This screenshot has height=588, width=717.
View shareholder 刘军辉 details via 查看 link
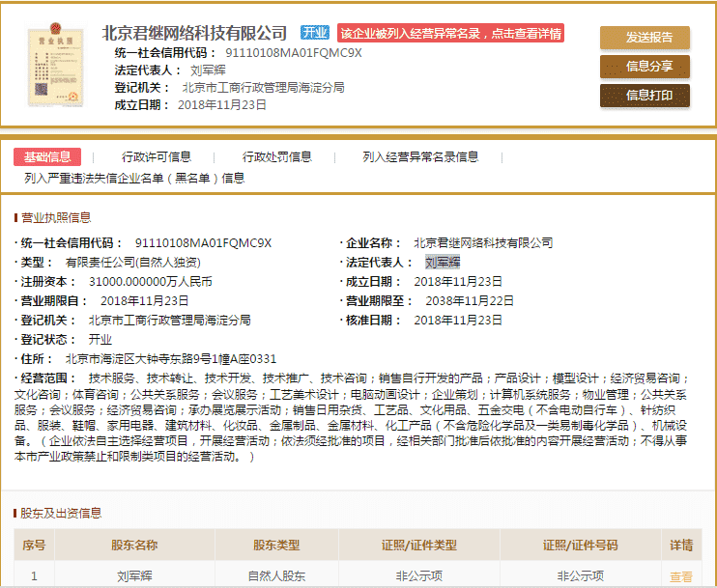(x=681, y=576)
